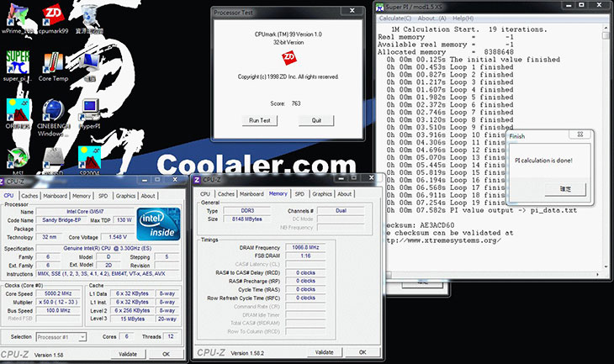
Task: Switch to Memory tab in left CPU-Z
Action: coord(82,196)
